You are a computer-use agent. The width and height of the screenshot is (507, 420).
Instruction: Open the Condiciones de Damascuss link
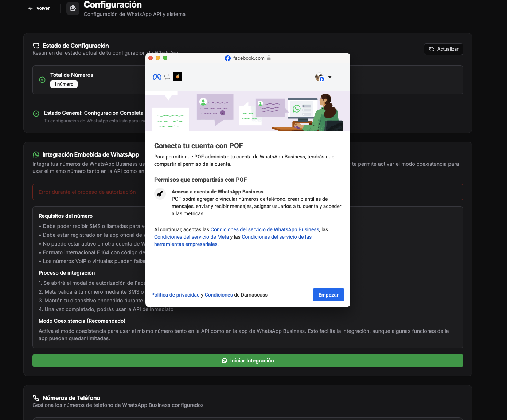tap(219, 295)
